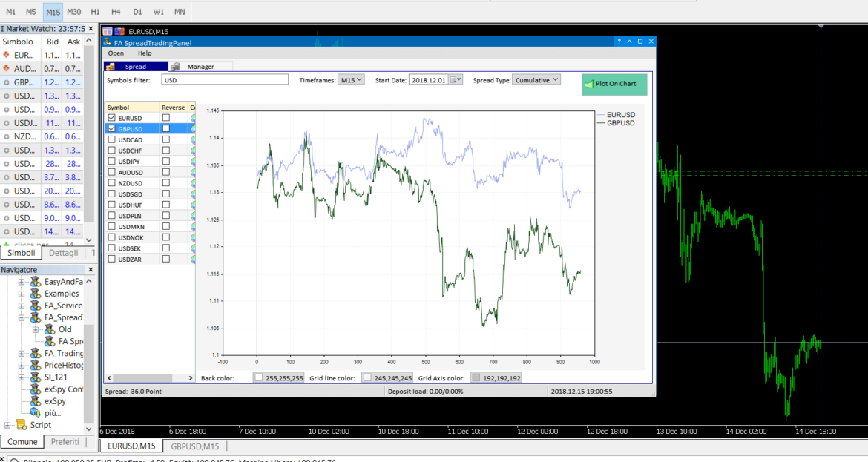
Task: Click the SI_121 folder icon in Navigator
Action: 35,377
